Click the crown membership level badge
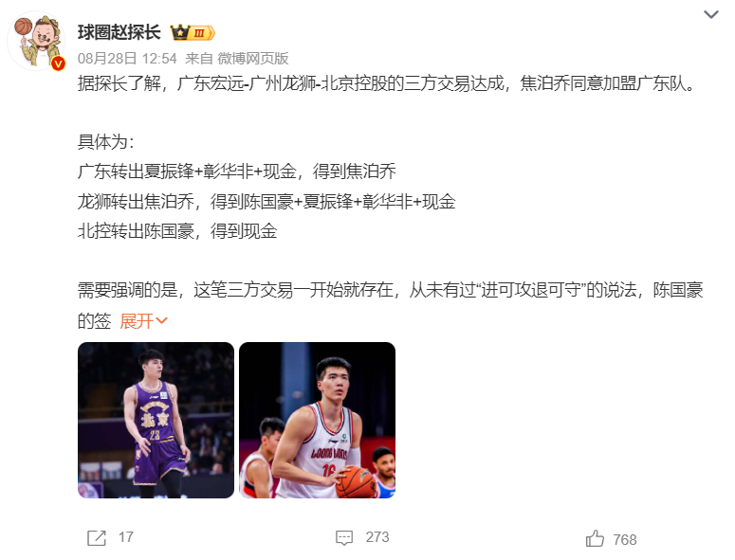This screenshot has width=735, height=560. coord(193,33)
